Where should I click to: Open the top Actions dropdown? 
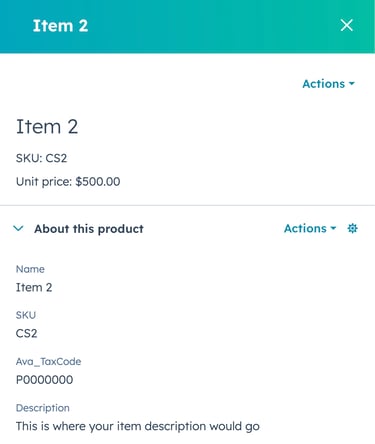coord(328,84)
